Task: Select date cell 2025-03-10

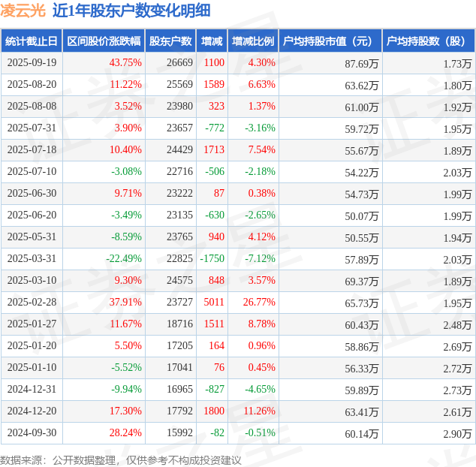Action: click(32, 280)
